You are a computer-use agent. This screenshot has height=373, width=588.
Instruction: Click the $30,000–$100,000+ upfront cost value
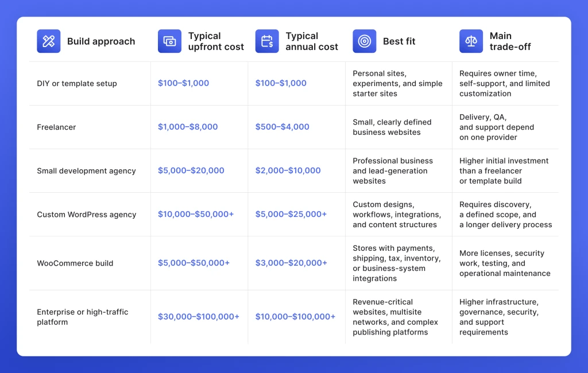[x=198, y=317]
